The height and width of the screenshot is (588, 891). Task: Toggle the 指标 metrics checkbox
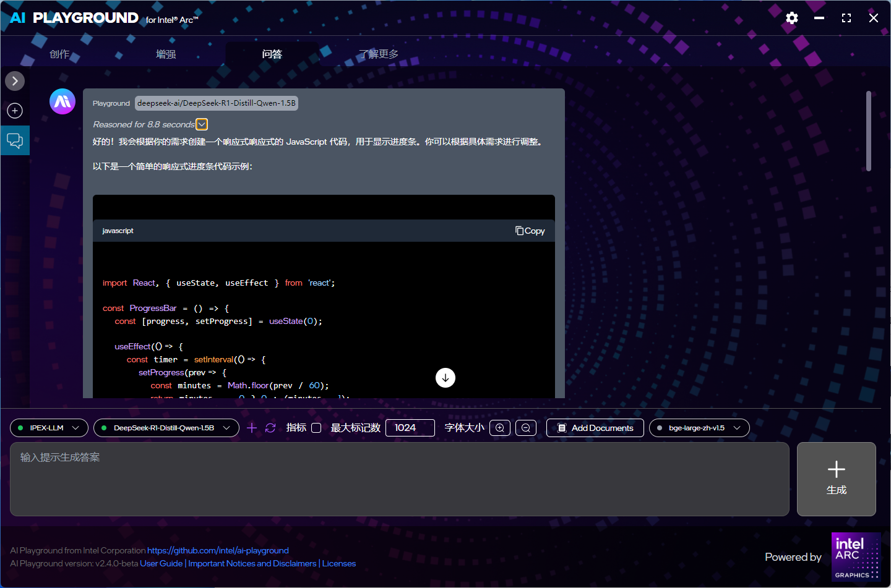(x=316, y=428)
